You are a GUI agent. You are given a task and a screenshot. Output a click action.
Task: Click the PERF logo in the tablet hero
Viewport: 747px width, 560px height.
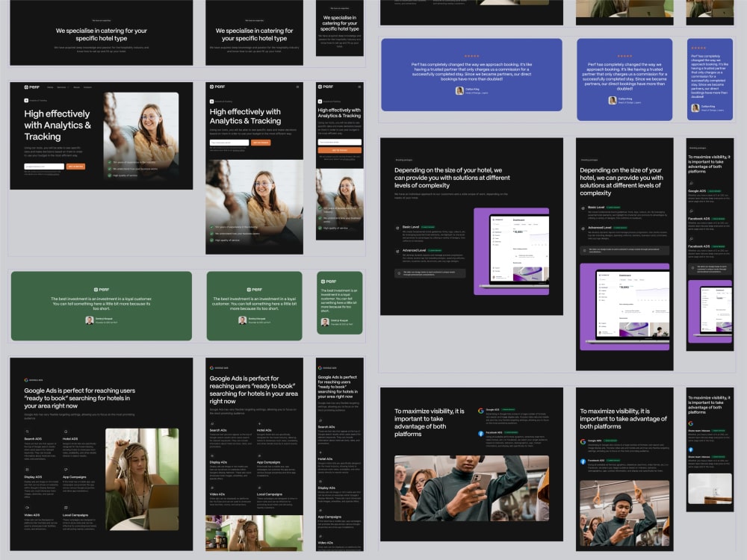[217, 87]
